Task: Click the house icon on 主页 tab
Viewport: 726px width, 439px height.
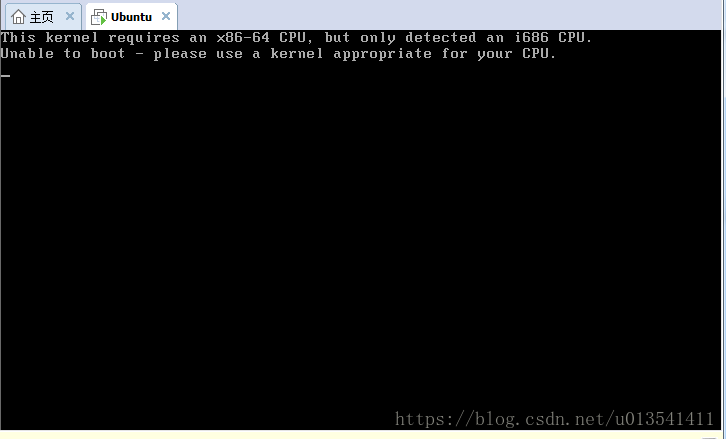Action: pos(18,17)
